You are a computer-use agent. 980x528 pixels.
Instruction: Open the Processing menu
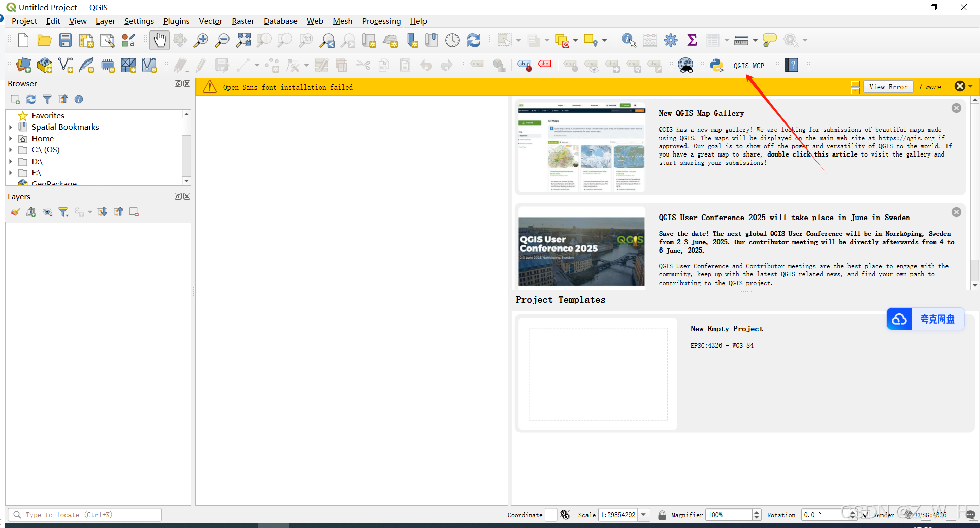click(381, 21)
